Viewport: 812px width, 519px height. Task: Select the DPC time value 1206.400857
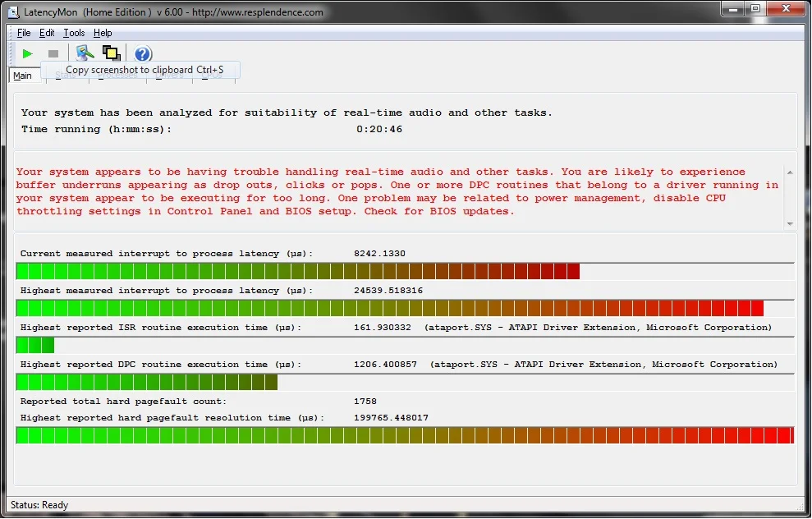tap(385, 364)
